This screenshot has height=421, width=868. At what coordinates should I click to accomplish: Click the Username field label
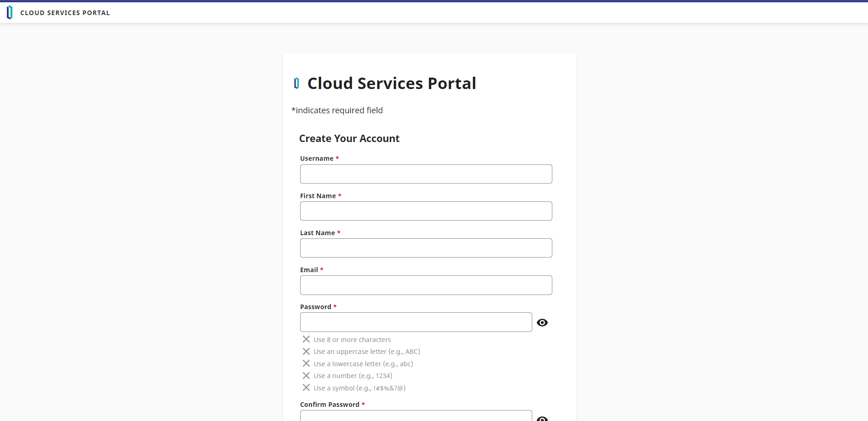317,158
